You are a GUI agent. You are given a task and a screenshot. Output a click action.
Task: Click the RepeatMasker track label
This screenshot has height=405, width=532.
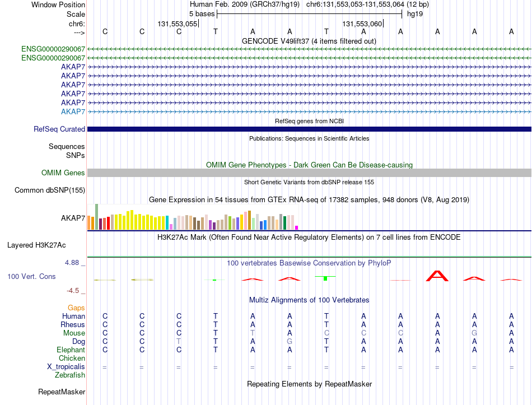62,392
